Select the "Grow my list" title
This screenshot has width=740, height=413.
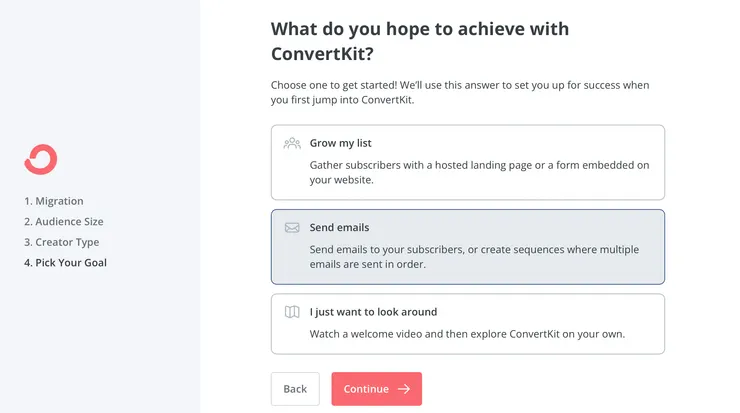coord(340,143)
